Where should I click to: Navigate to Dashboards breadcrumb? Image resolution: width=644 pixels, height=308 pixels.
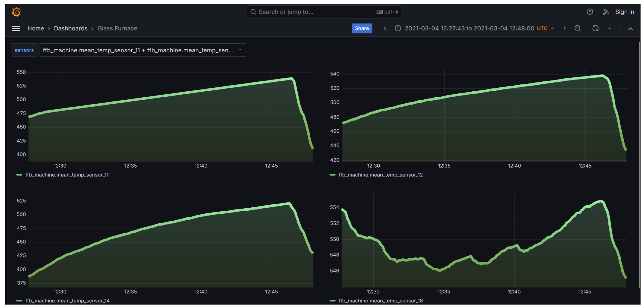click(70, 28)
